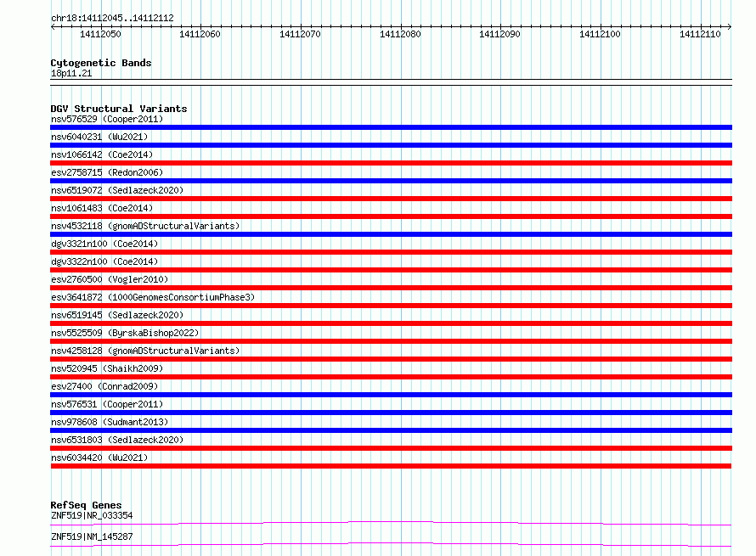Open nsv6531803 (Sedlazeck2020) label
756x556 pixels.
(117, 440)
